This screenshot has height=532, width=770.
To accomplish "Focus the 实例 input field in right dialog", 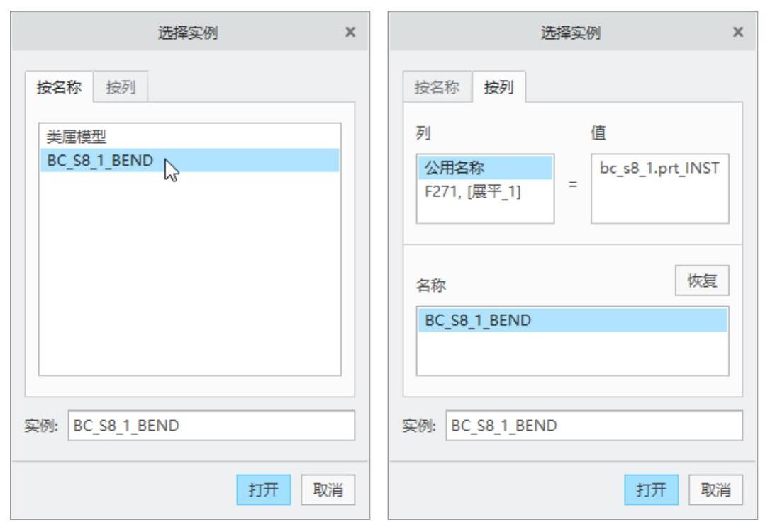I will coord(593,426).
